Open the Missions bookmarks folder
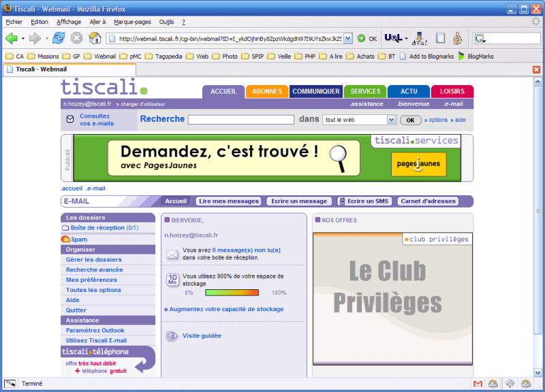Image resolution: width=545 pixels, height=392 pixels. tap(43, 56)
